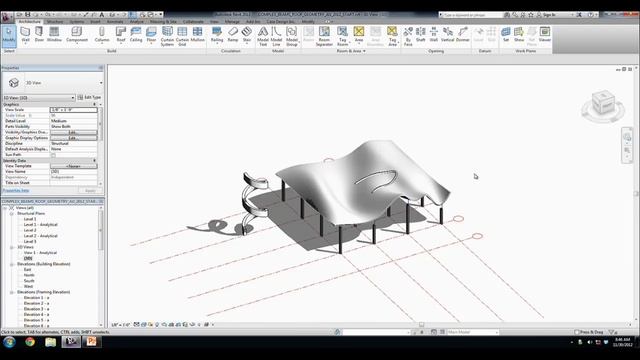Click Sign In in the title bar
The width and height of the screenshot is (640, 360).
click(549, 15)
